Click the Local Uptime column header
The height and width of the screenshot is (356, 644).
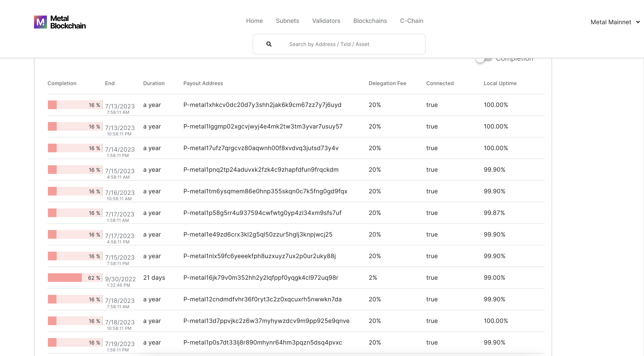click(500, 83)
